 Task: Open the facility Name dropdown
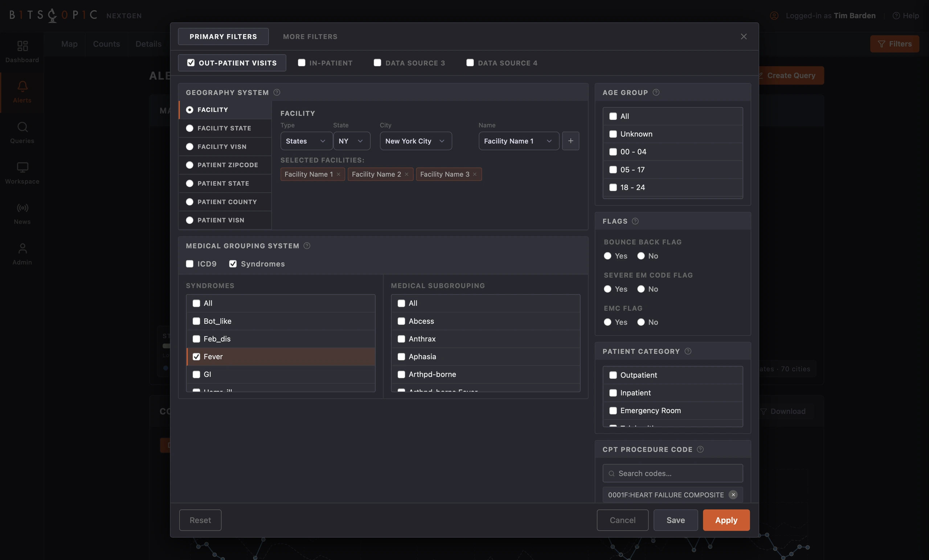click(x=519, y=141)
